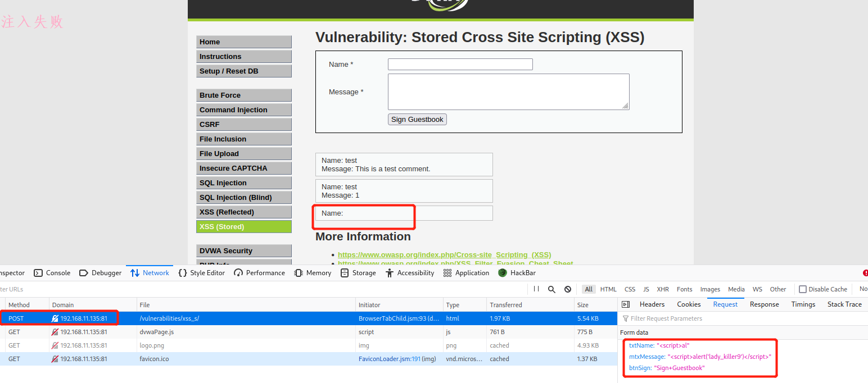Viewport: 868px width, 383px height.
Task: Open the Stack Trace details tab
Action: coord(844,304)
